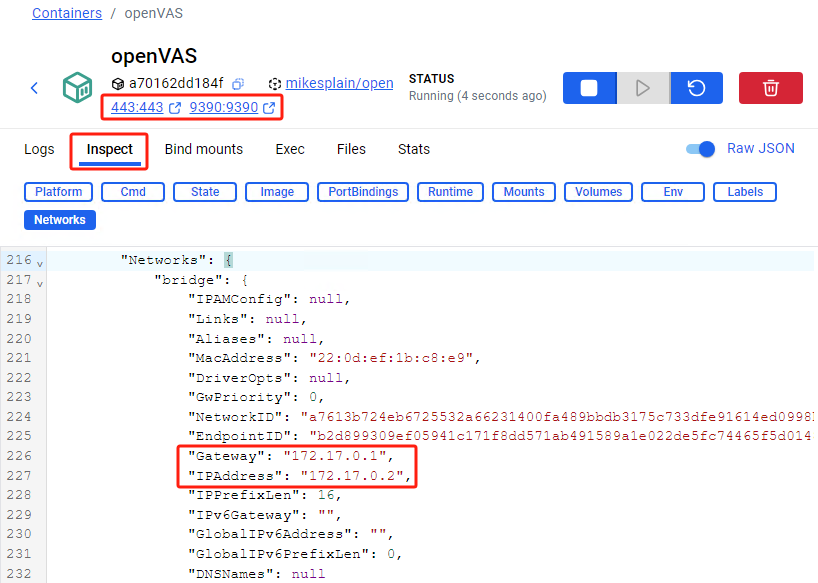Select the Networks filter button

(60, 220)
